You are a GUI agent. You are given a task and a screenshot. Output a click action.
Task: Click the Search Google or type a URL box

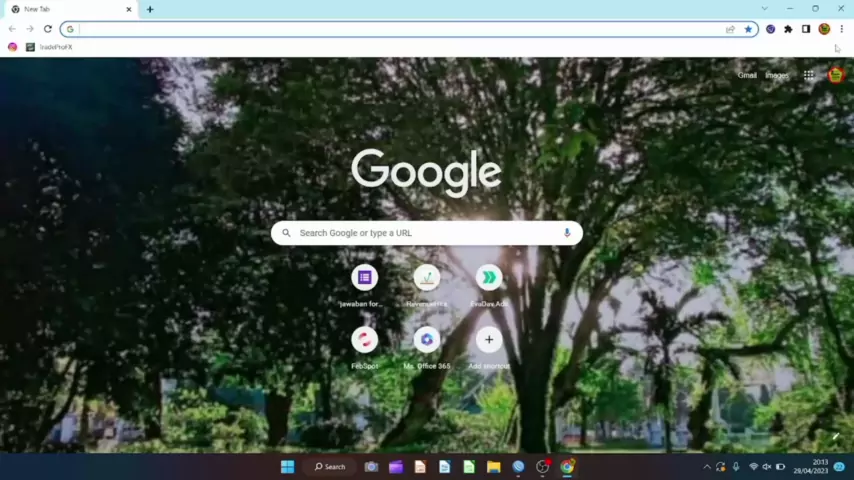[427, 233]
